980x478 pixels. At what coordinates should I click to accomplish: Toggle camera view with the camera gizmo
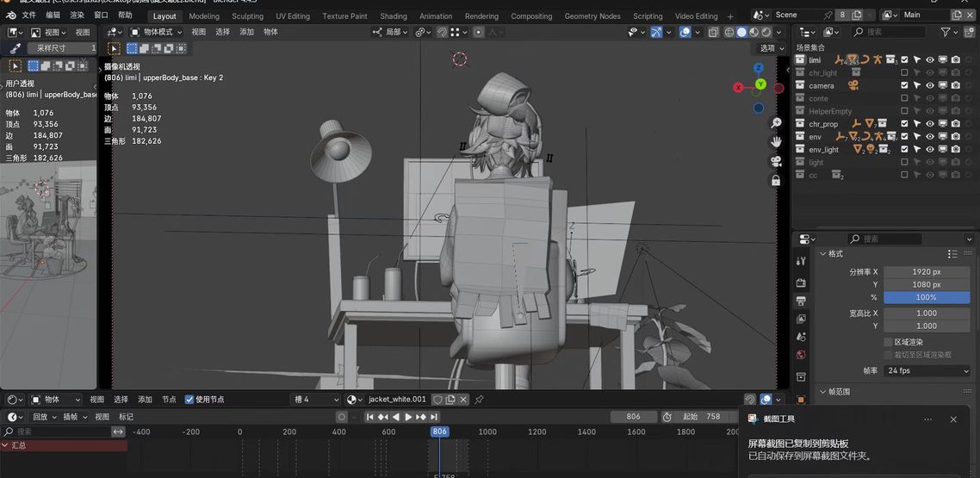[776, 161]
